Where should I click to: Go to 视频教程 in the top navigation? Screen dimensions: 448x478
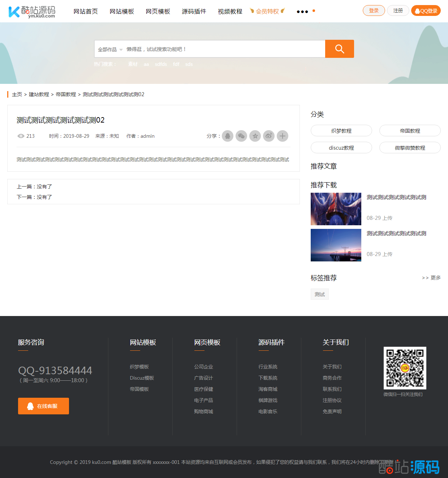pyautogui.click(x=230, y=12)
